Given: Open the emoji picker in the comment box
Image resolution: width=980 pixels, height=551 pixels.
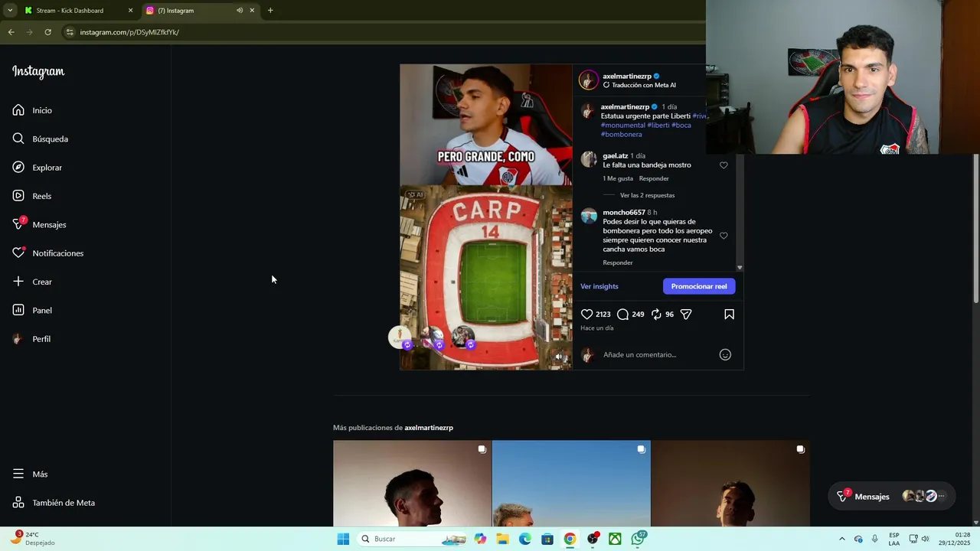Looking at the screenshot, I should tap(725, 354).
